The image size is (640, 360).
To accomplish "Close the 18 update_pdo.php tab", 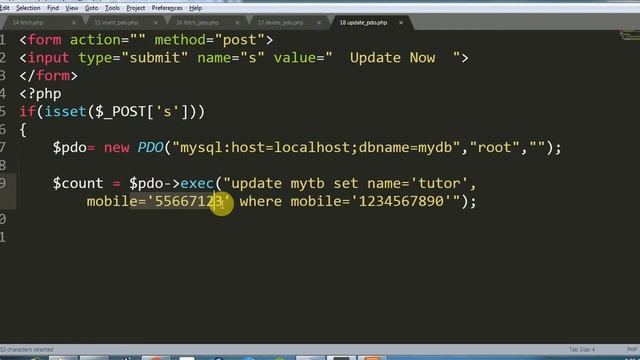I will click(x=401, y=22).
